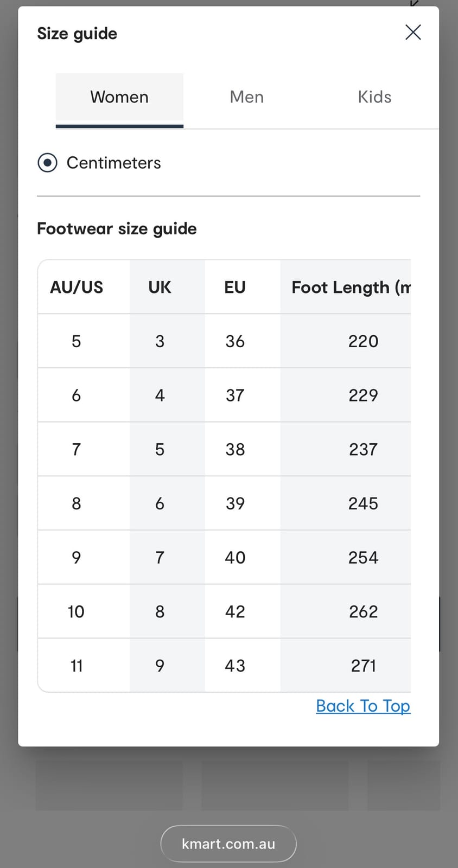This screenshot has width=458, height=868.
Task: Click the UK column header
Action: click(x=160, y=287)
